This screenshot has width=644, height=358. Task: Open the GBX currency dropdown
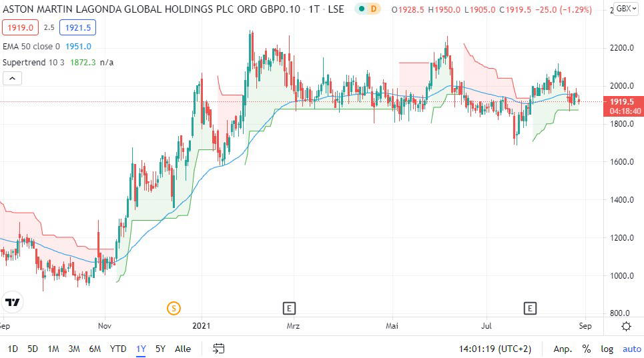click(627, 8)
